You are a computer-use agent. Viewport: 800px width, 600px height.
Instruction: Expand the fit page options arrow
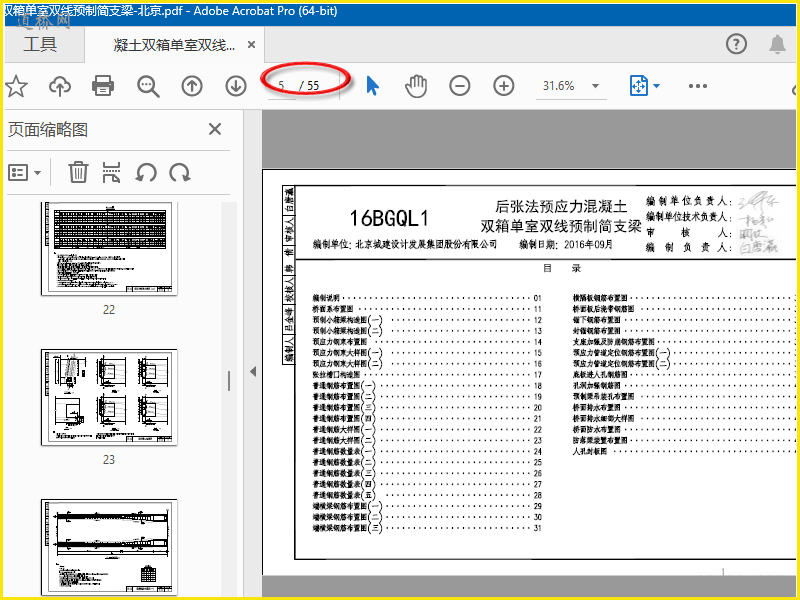[x=657, y=86]
